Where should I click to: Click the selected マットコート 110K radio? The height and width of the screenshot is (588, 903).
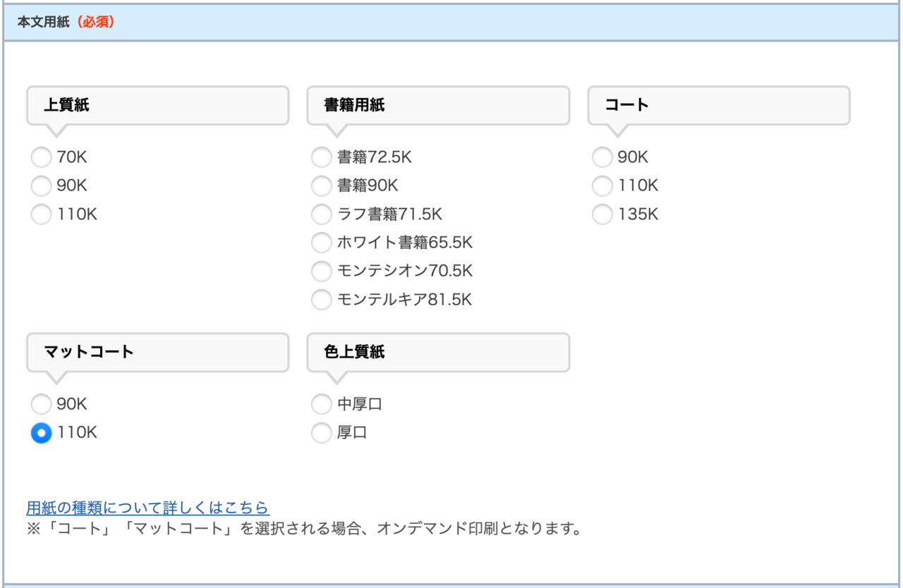point(42,433)
